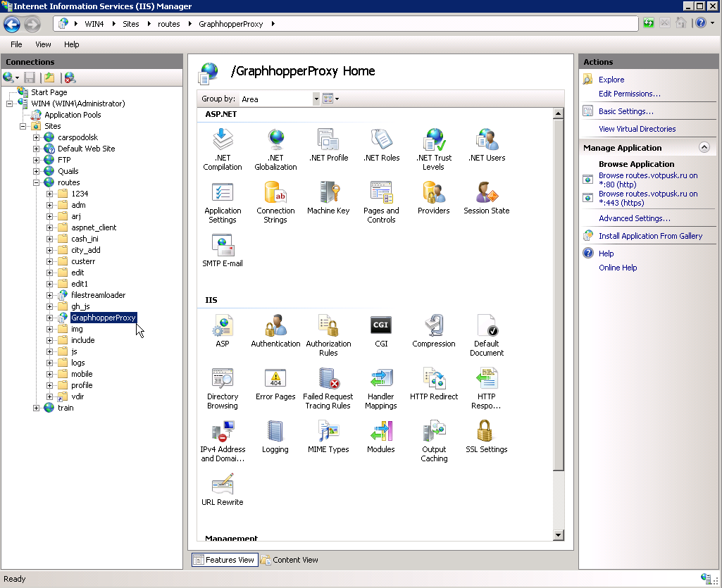This screenshot has height=588, width=722.
Task: Open the Output Caching feature
Action: click(x=434, y=442)
